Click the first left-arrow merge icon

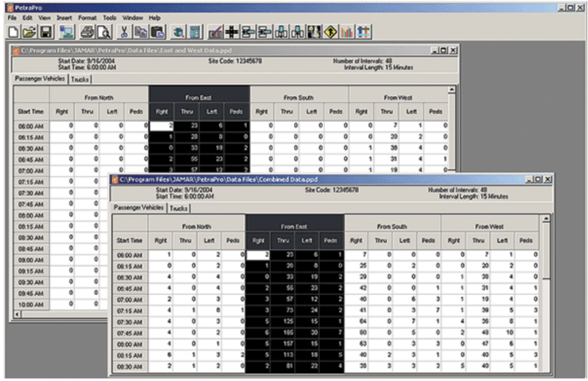(x=248, y=32)
